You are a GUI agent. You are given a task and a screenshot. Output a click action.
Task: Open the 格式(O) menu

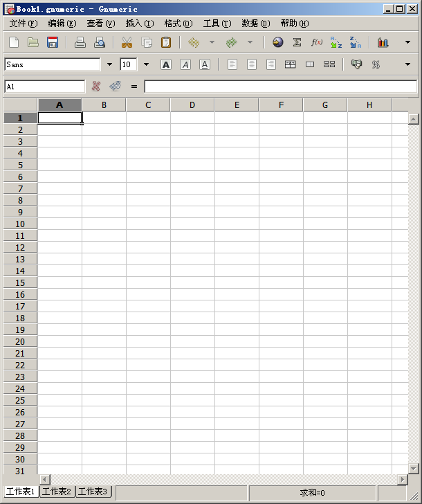tap(178, 24)
